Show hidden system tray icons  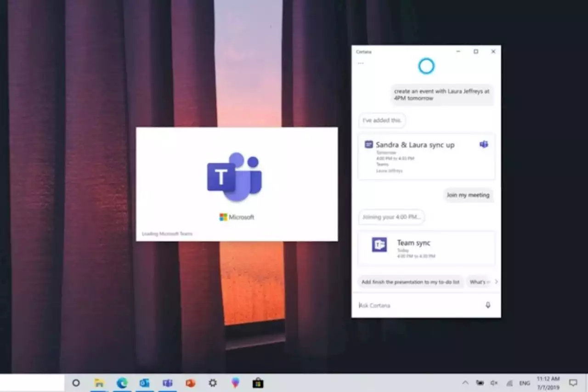(x=465, y=383)
